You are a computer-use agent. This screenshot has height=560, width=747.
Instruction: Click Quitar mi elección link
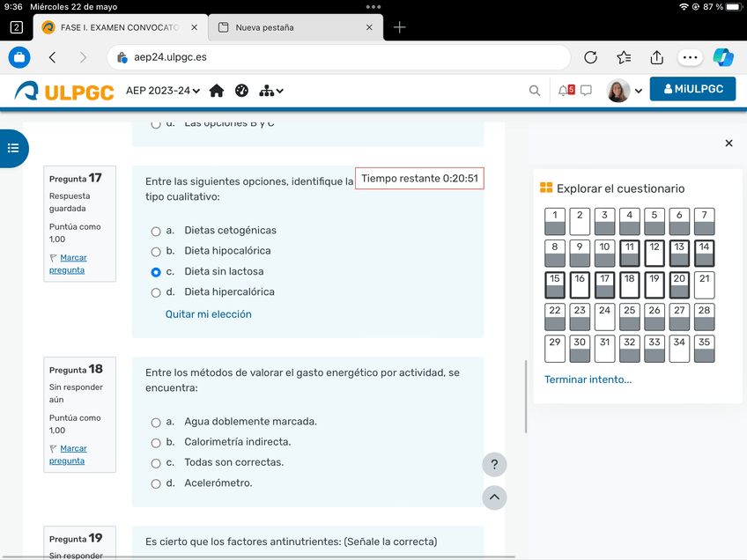pyautogui.click(x=209, y=314)
